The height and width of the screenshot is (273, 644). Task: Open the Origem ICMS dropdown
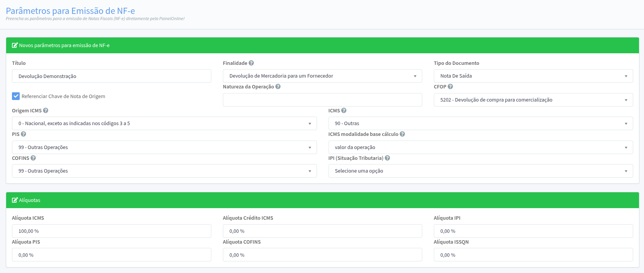[164, 124]
